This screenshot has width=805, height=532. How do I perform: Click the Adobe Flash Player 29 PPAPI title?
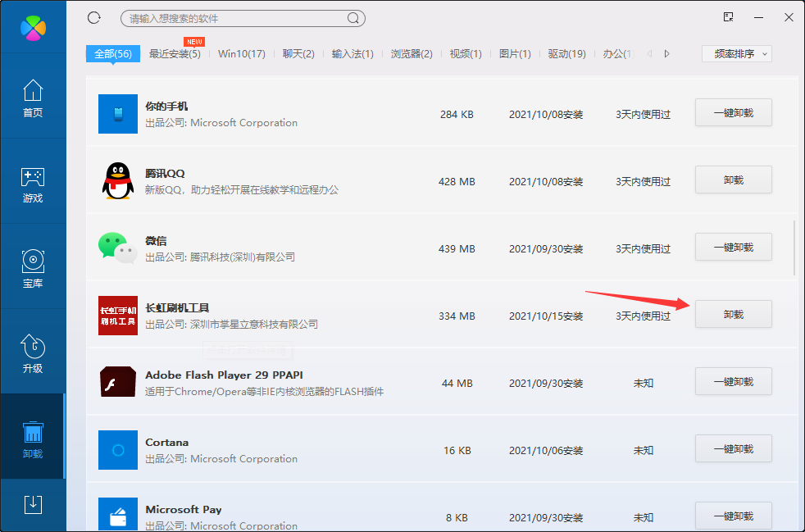point(224,375)
